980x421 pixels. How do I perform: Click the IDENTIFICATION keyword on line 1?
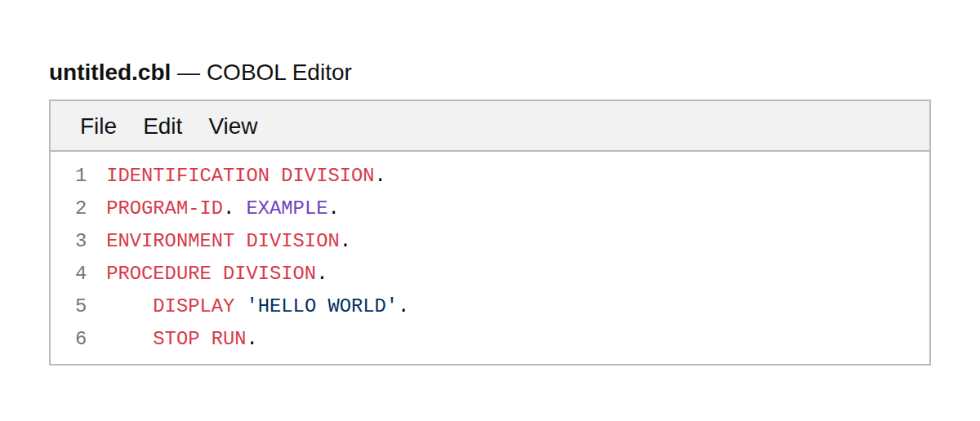coord(188,175)
